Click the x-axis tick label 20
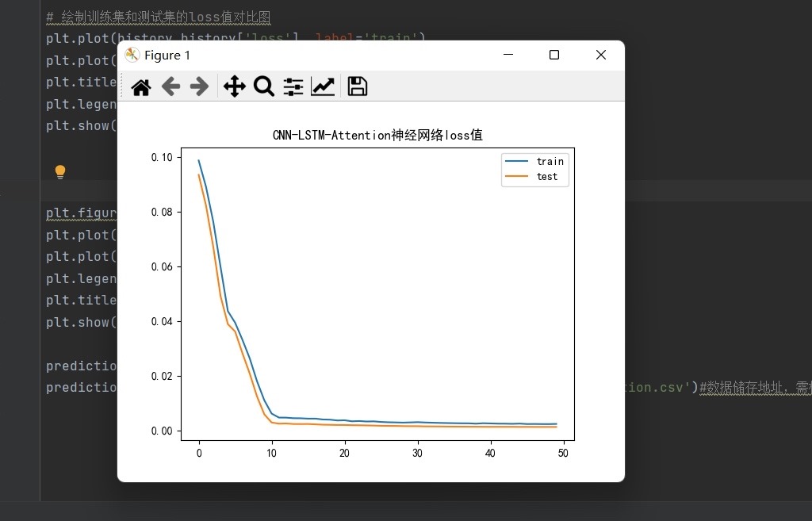This screenshot has width=812, height=521. (x=344, y=453)
